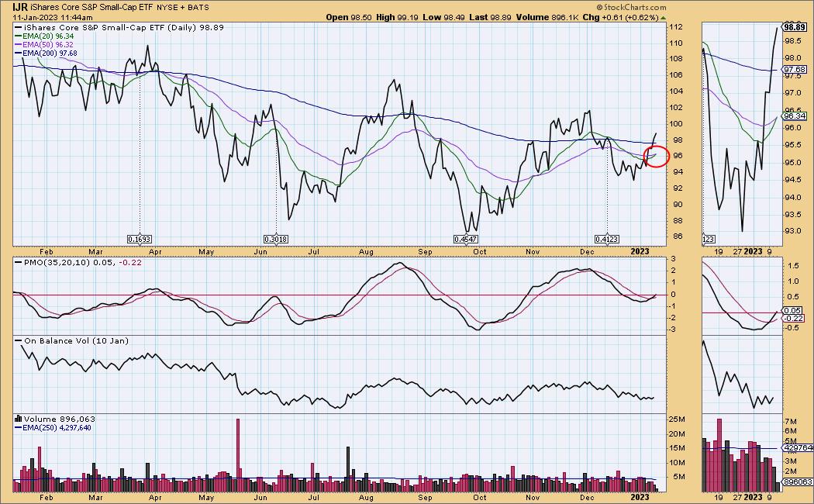Click the 1.5 label on the zoom panel's PMO axis
Viewport: 814px width, 504px height.
pos(793,266)
